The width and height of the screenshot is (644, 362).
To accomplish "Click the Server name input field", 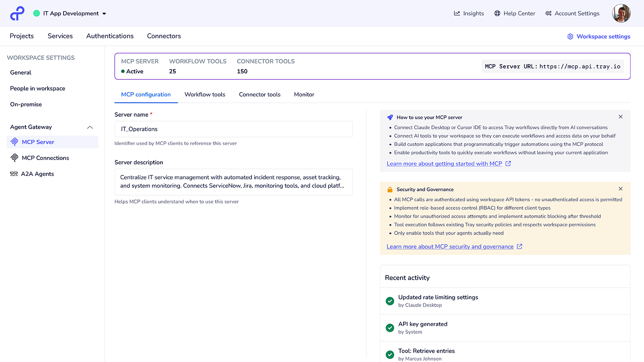I will [234, 129].
